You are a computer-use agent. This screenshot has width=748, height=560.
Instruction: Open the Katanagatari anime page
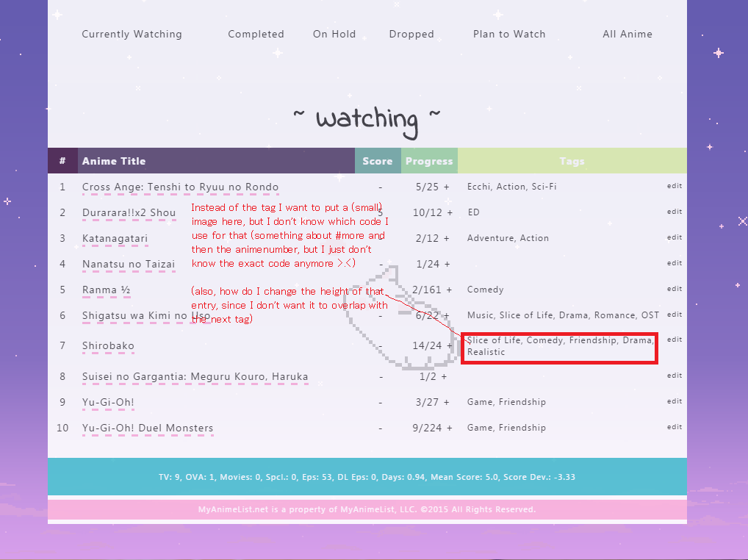pyautogui.click(x=115, y=238)
